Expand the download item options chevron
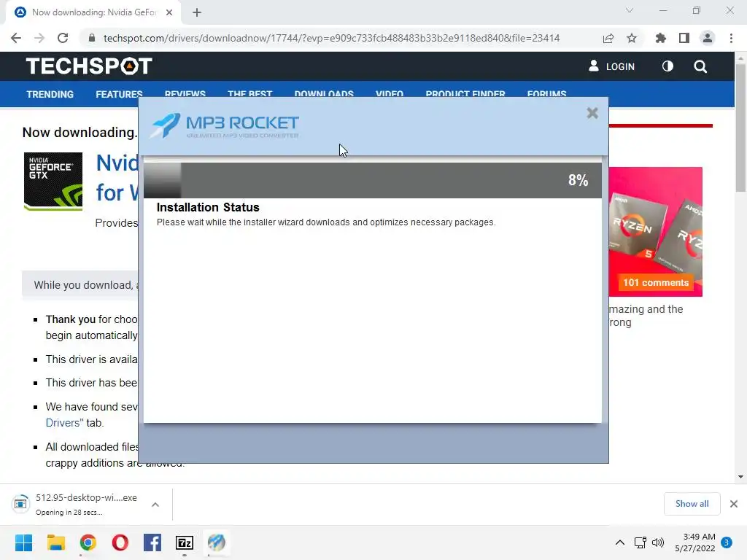 pyautogui.click(x=155, y=505)
